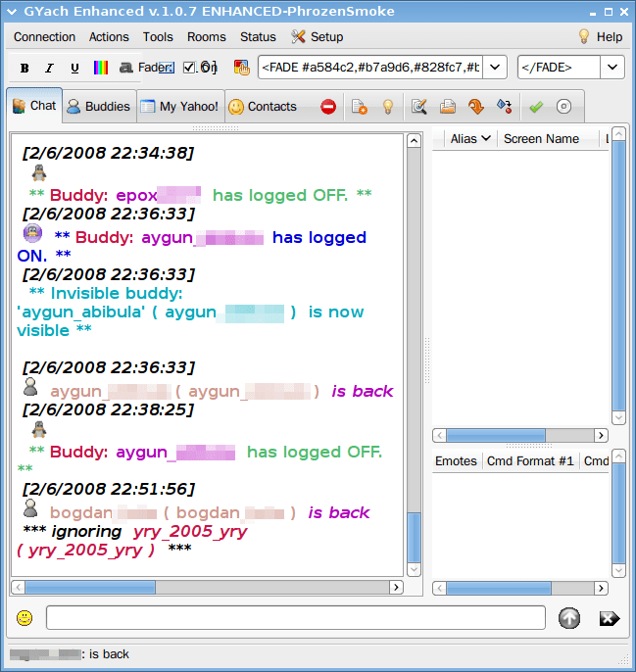The width and height of the screenshot is (636, 672).
Task: Toggle underline text formatting
Action: click(74, 68)
